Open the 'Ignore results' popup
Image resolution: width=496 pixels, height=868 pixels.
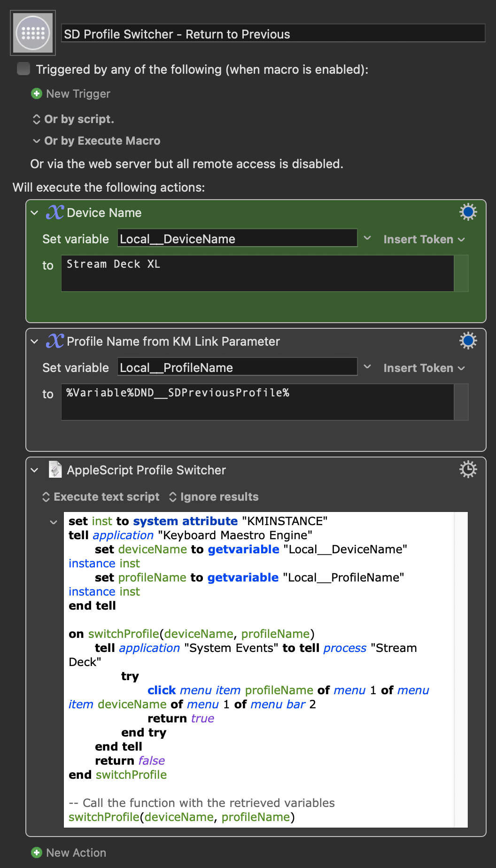(x=214, y=497)
